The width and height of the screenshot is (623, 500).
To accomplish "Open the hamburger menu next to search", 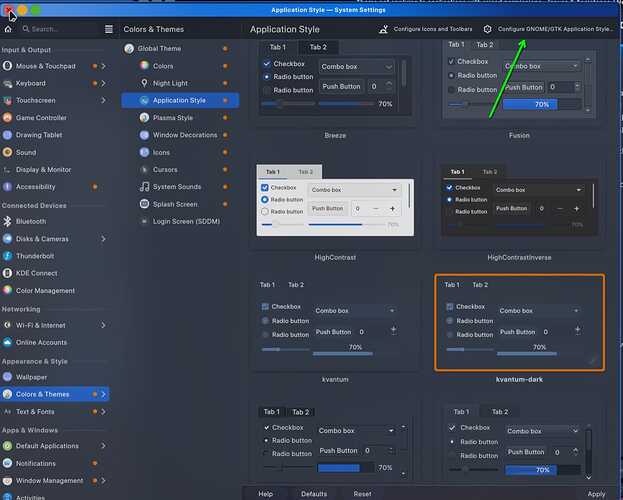I will [108, 29].
